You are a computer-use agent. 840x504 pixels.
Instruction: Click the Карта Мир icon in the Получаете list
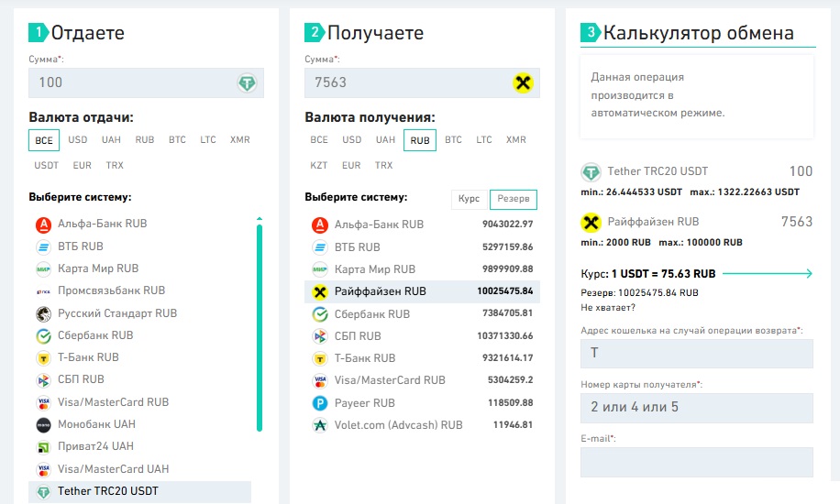click(x=320, y=269)
